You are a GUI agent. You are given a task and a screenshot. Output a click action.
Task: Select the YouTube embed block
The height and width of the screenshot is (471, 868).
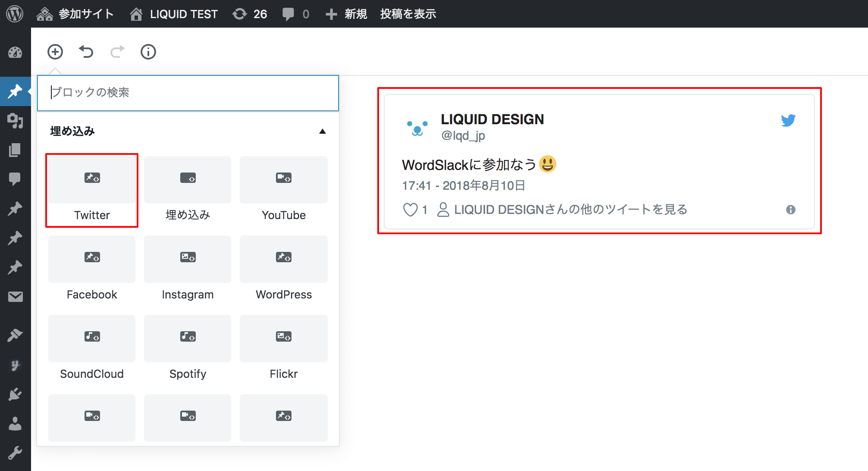[x=284, y=190]
